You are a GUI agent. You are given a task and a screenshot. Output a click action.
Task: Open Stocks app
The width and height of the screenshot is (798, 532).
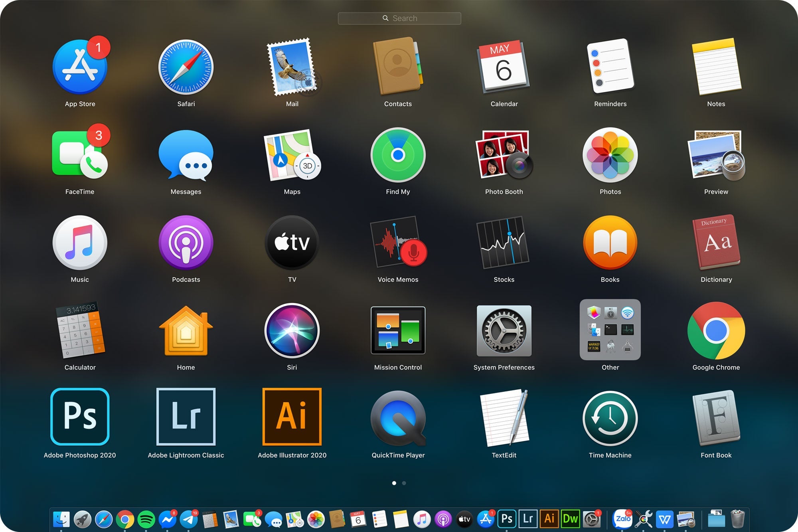point(504,243)
